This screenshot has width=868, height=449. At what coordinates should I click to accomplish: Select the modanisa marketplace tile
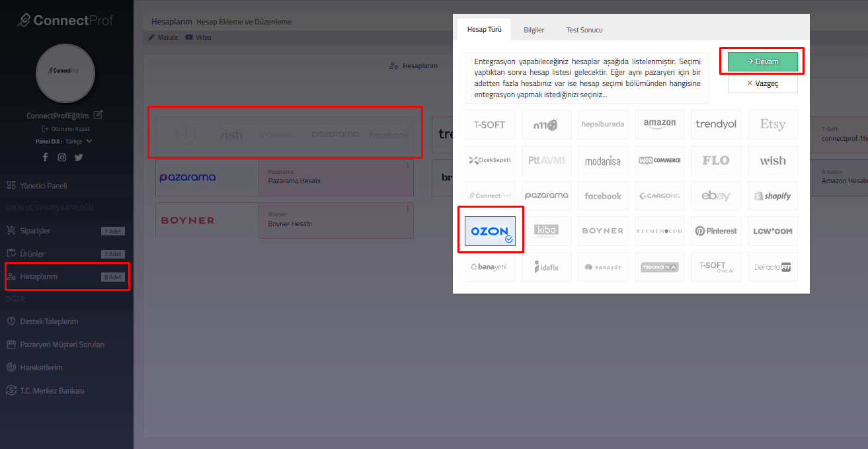coord(603,160)
